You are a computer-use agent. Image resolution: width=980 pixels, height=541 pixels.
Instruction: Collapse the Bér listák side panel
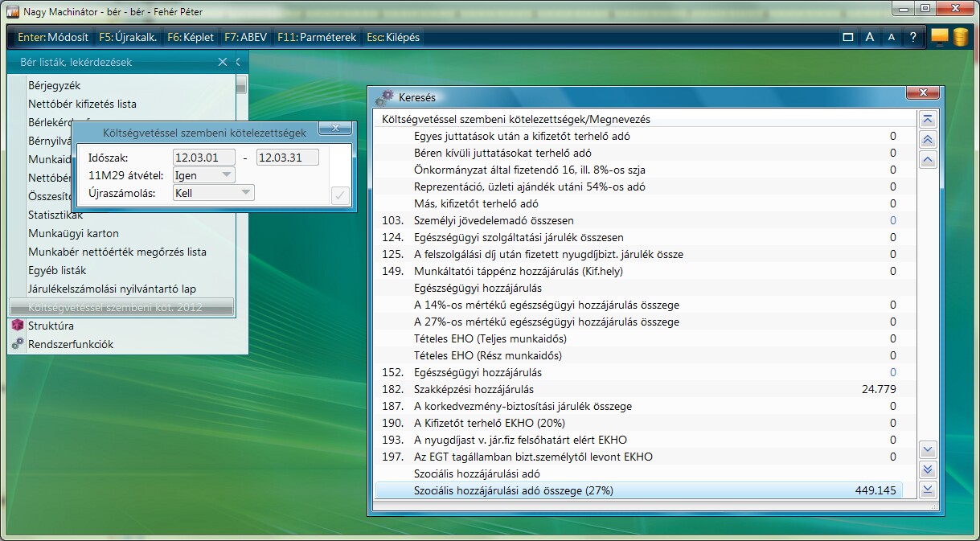239,62
